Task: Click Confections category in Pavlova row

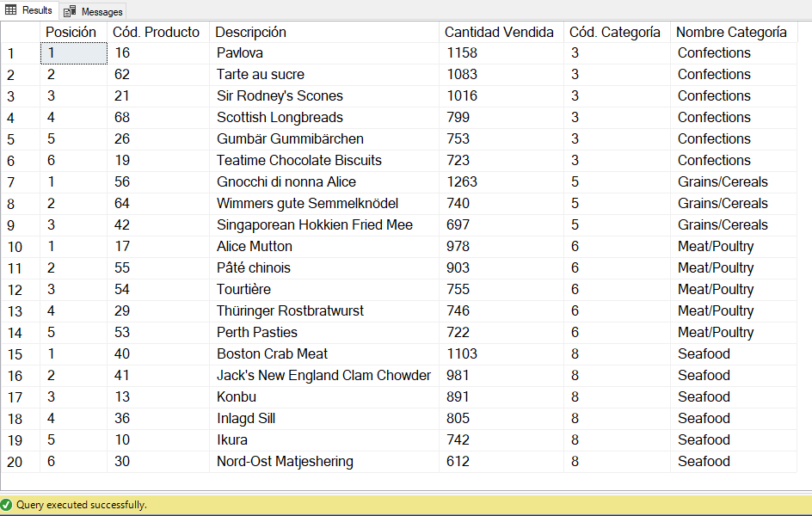Action: click(733, 52)
